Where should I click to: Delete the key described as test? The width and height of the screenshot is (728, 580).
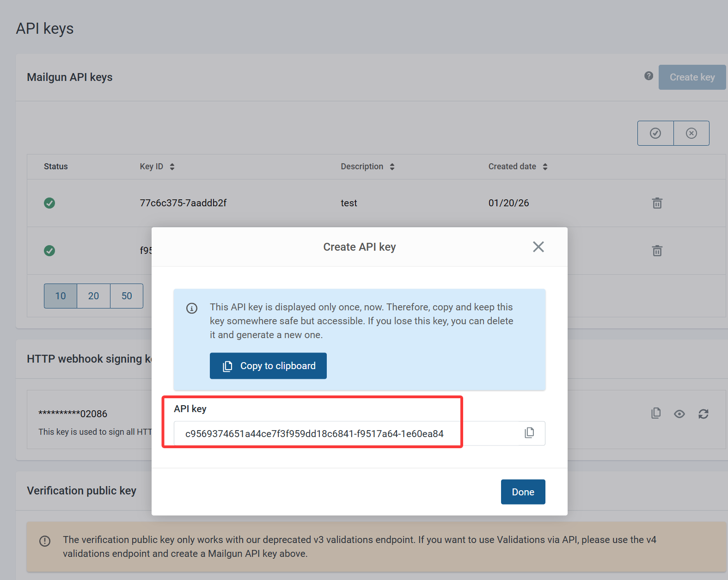[657, 203]
